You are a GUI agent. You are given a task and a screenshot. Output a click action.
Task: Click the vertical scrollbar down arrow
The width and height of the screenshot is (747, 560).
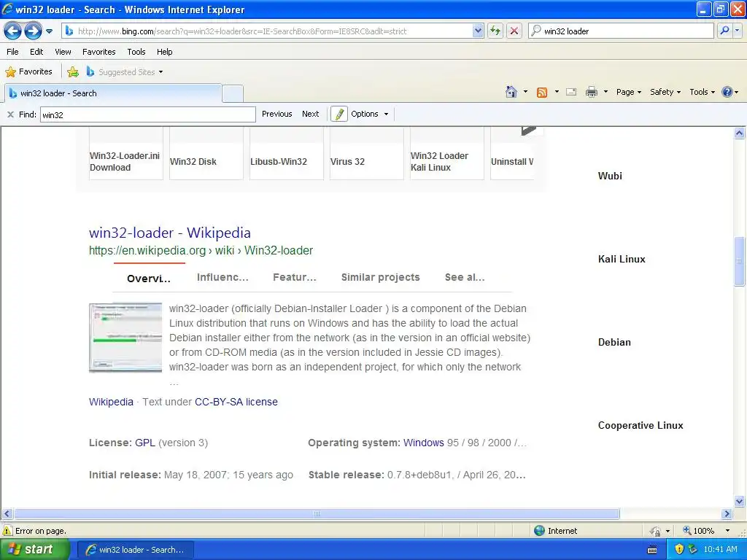tap(740, 501)
